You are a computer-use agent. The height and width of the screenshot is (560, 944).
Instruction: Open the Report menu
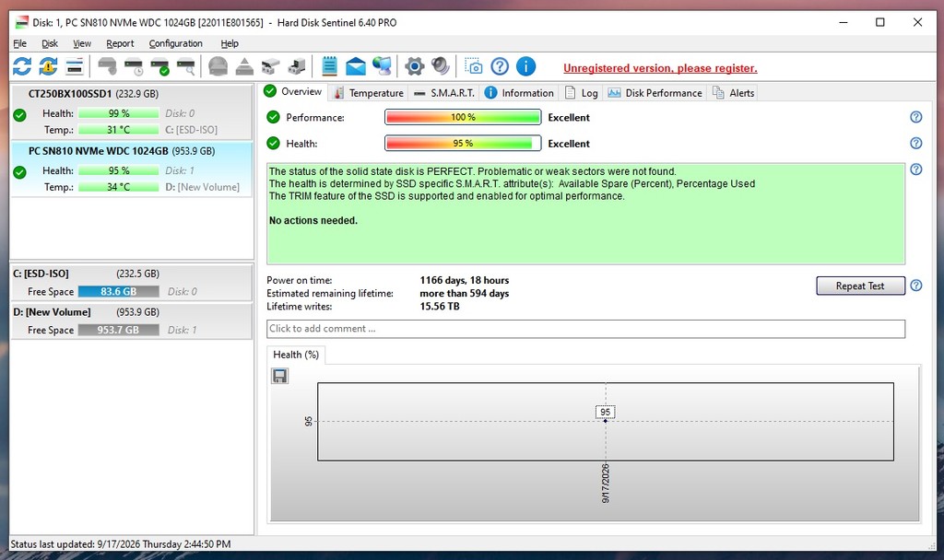[120, 43]
